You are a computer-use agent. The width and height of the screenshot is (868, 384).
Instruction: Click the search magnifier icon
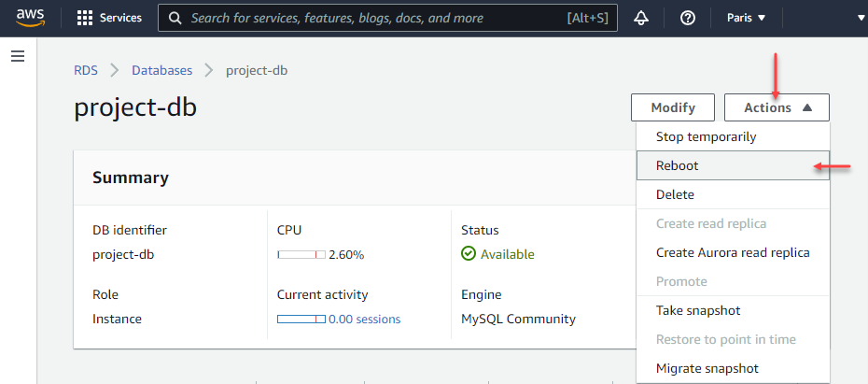(175, 18)
